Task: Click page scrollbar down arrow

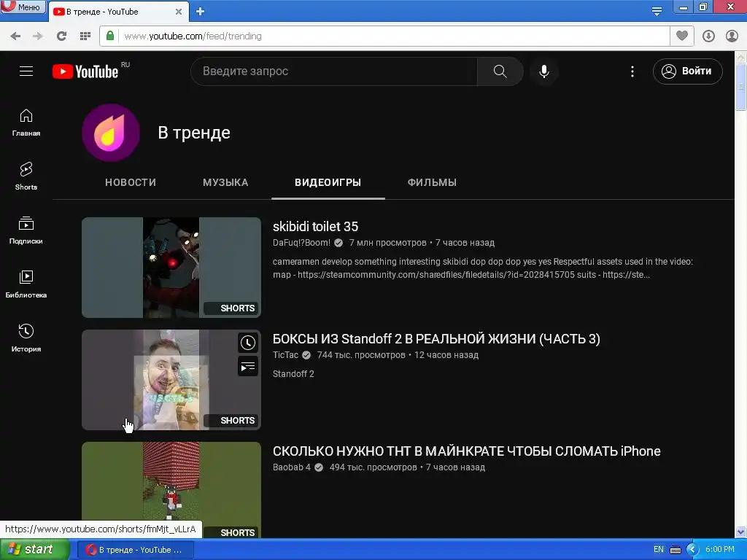Action: pos(741,532)
